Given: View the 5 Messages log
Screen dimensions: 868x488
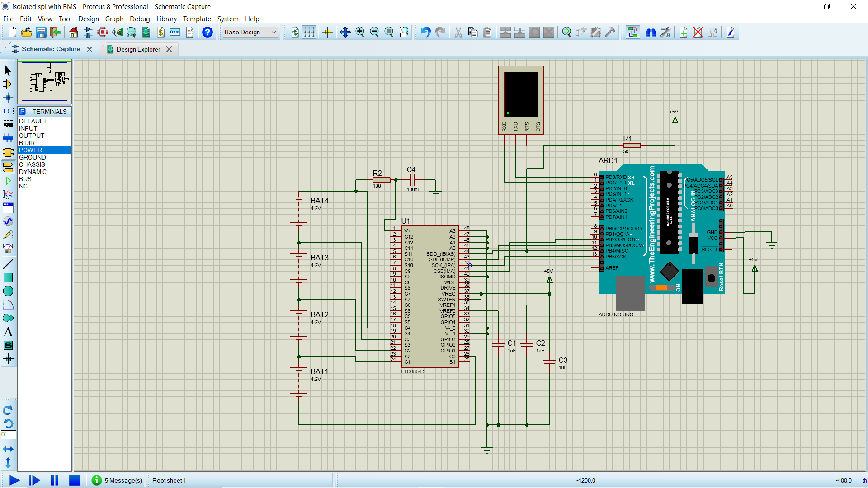Looking at the screenshot, I should tap(117, 480).
